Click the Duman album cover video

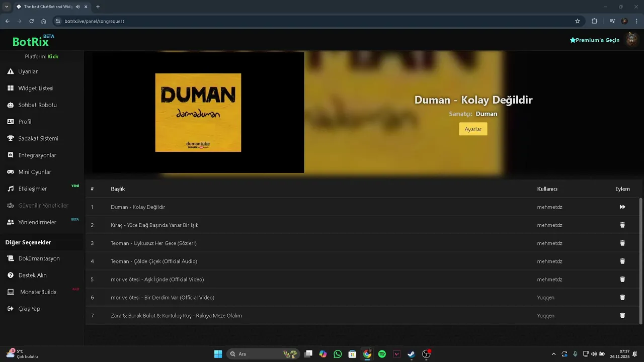(198, 113)
